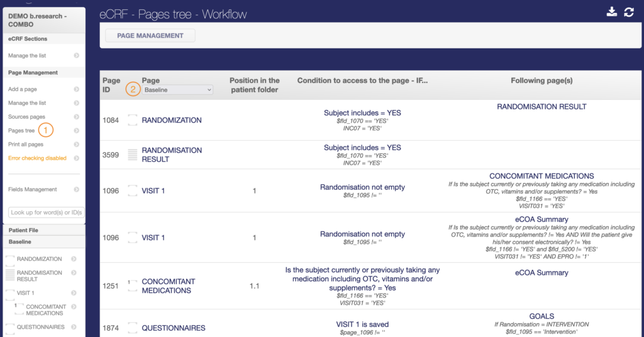The image size is (644, 337).
Task: Click the refresh icon in header
Action: pyautogui.click(x=629, y=13)
